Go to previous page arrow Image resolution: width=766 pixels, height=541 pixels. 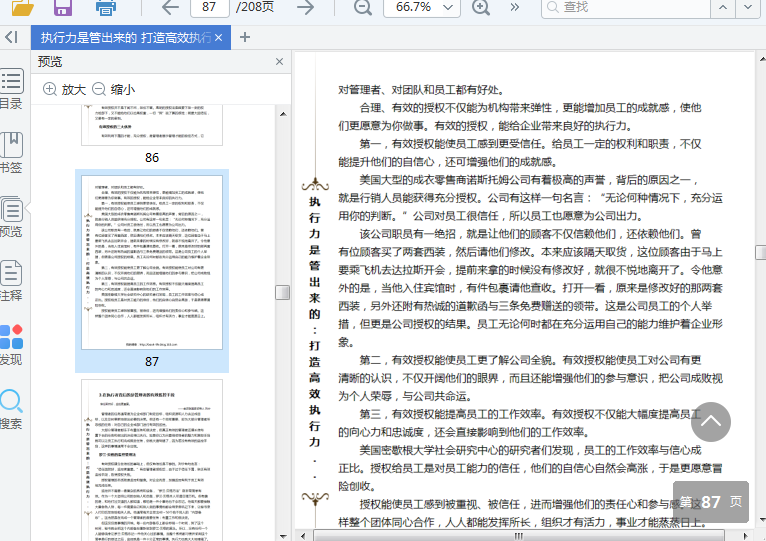click(x=170, y=7)
